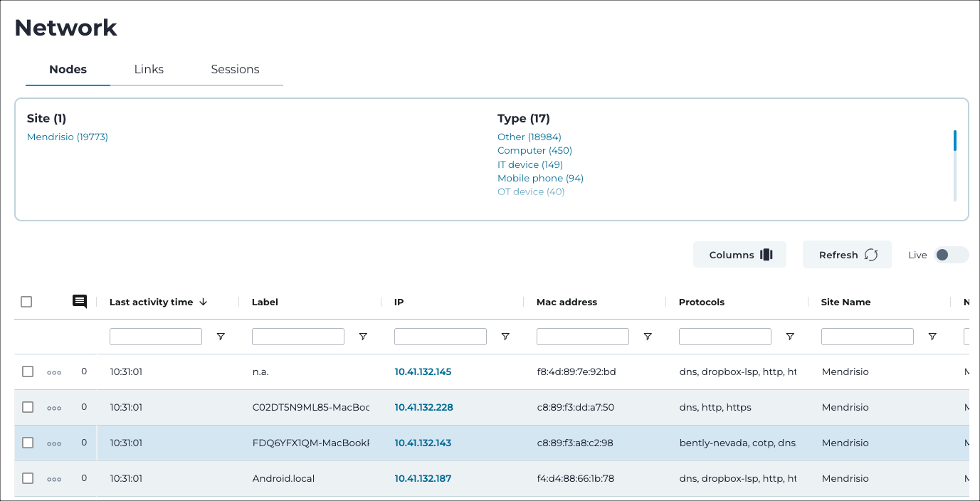Image resolution: width=980 pixels, height=501 pixels.
Task: Switch to the Links tab
Action: click(x=149, y=69)
